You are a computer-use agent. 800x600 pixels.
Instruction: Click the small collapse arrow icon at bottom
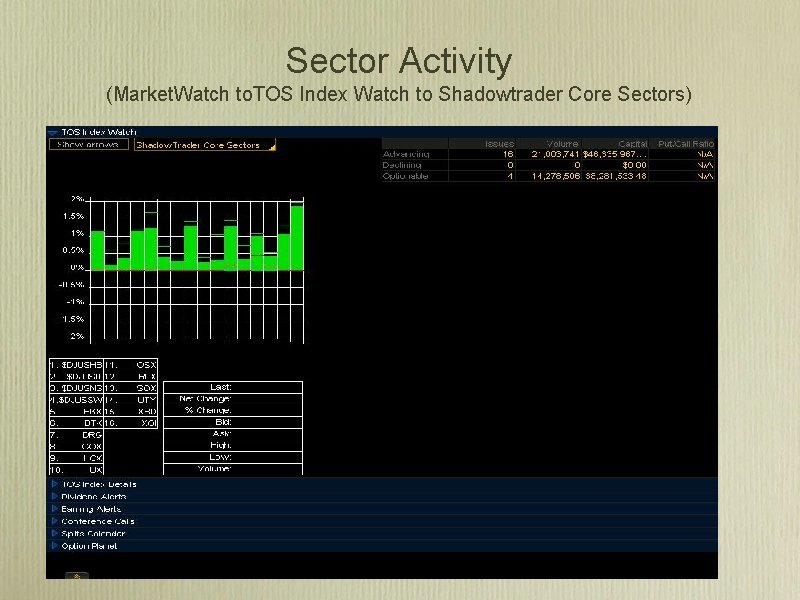click(x=77, y=576)
